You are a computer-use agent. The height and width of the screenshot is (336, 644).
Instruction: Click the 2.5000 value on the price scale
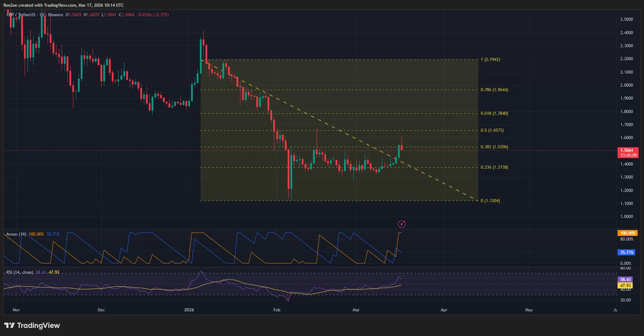pyautogui.click(x=627, y=19)
